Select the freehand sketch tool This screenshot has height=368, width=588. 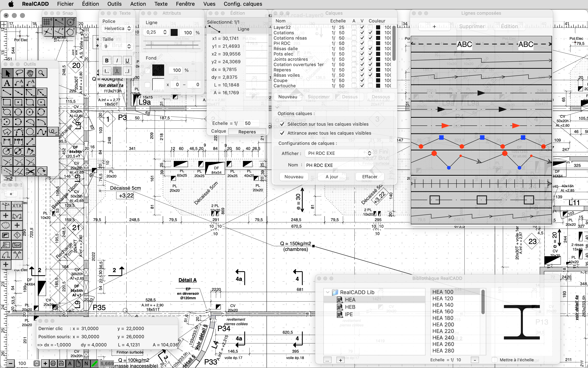(x=53, y=132)
